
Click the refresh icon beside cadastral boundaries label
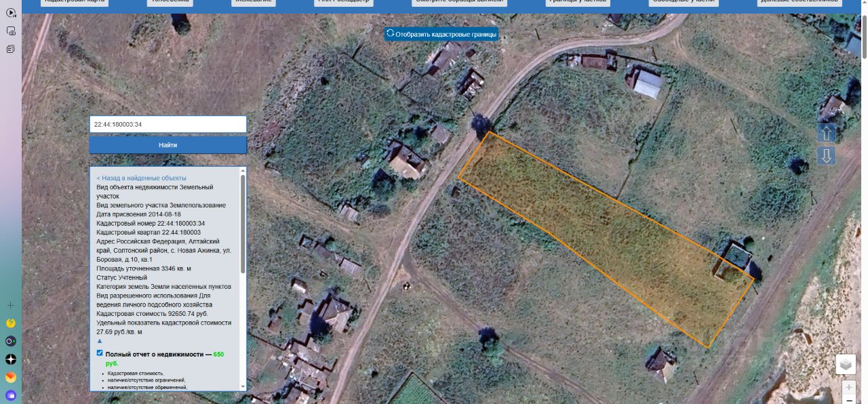[x=390, y=33]
